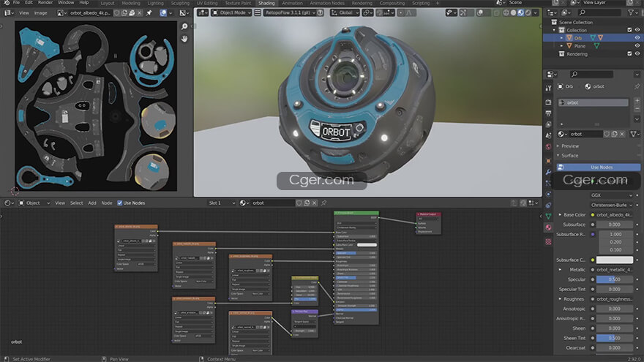Pin the material in node editor header
The height and width of the screenshot is (362, 644).
tap(324, 203)
